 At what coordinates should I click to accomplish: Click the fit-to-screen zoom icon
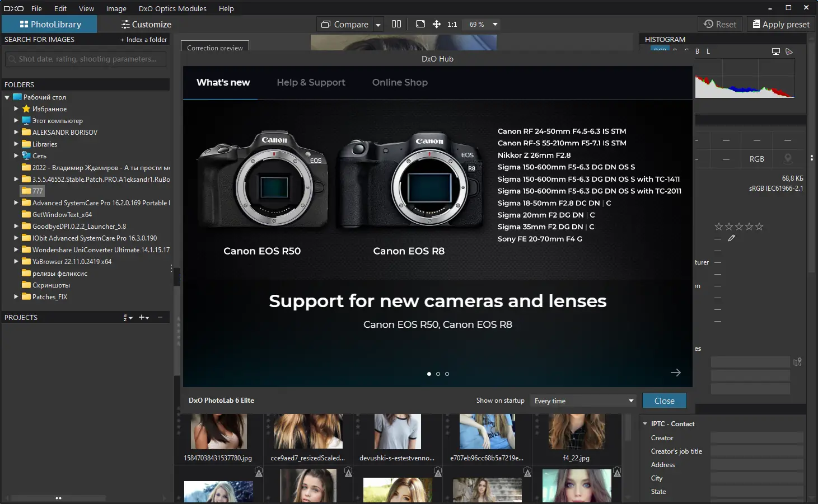click(x=420, y=24)
